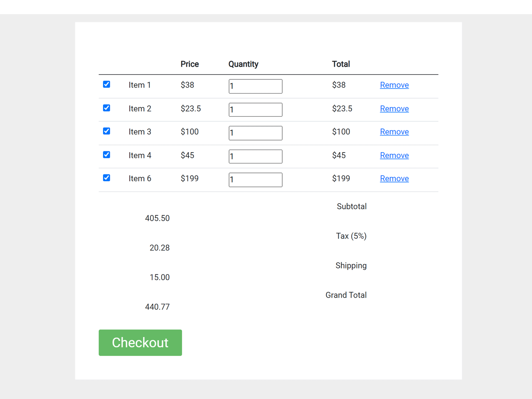Toggle the checkbox beside Item 2
This screenshot has height=399, width=532.
pos(106,108)
